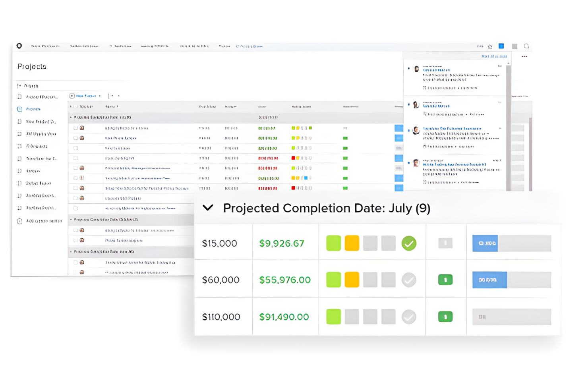Tick the checkbox on the first project table row
588x392 pixels.
(75, 128)
